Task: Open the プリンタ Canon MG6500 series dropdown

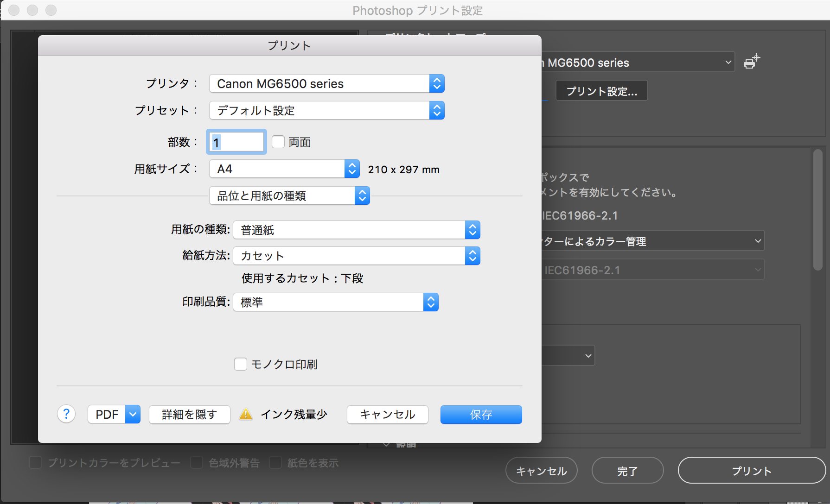Action: tap(326, 84)
